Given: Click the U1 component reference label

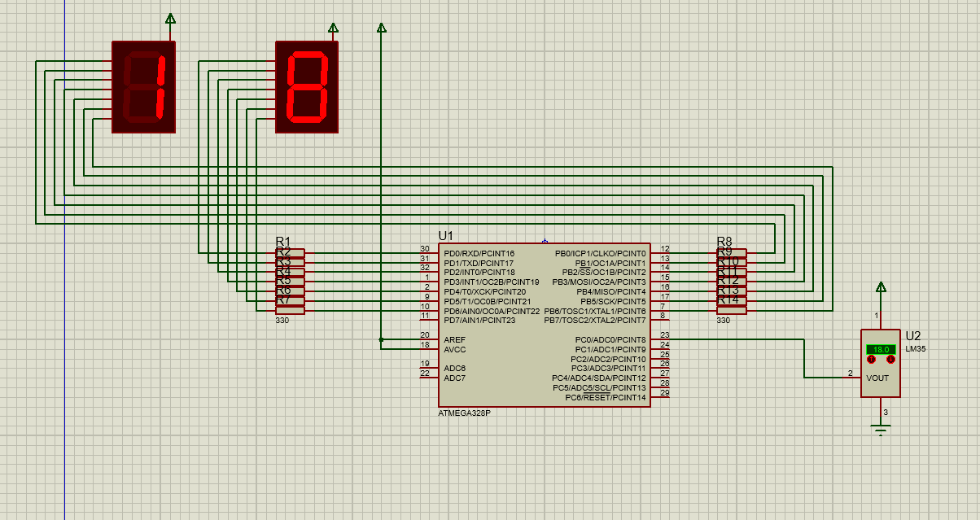Looking at the screenshot, I should click(x=445, y=236).
